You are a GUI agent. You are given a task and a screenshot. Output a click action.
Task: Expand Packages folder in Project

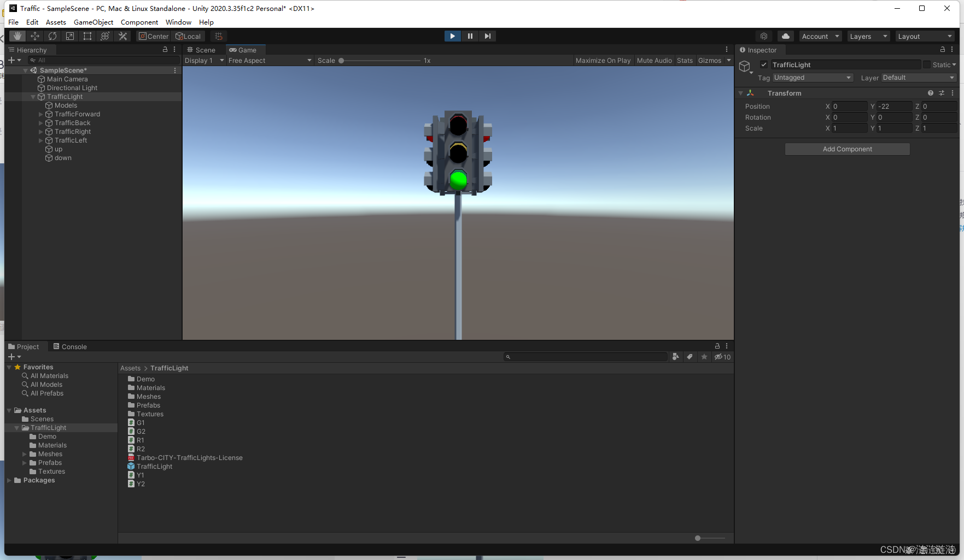9,480
